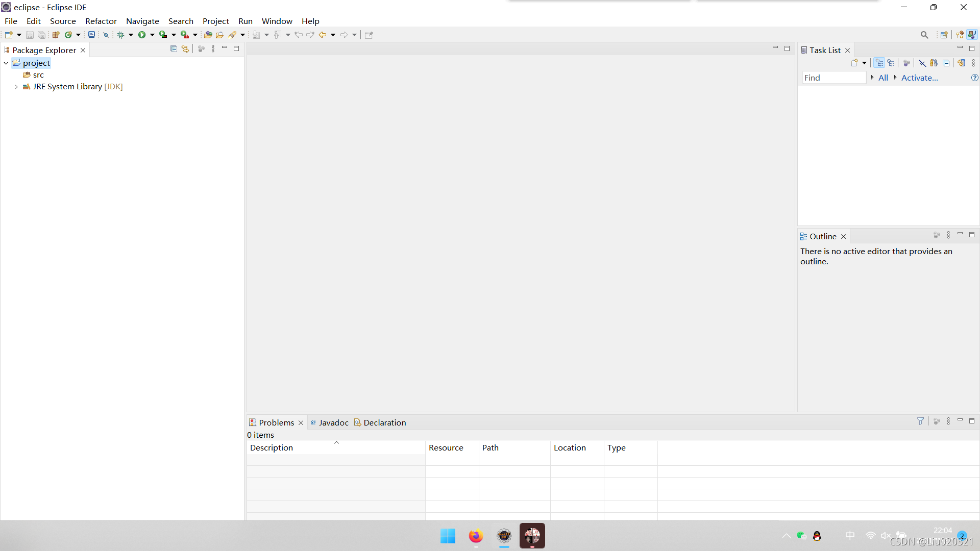Click the toolbar search magnifier icon
Screen dimensions: 980x551
click(x=924, y=35)
